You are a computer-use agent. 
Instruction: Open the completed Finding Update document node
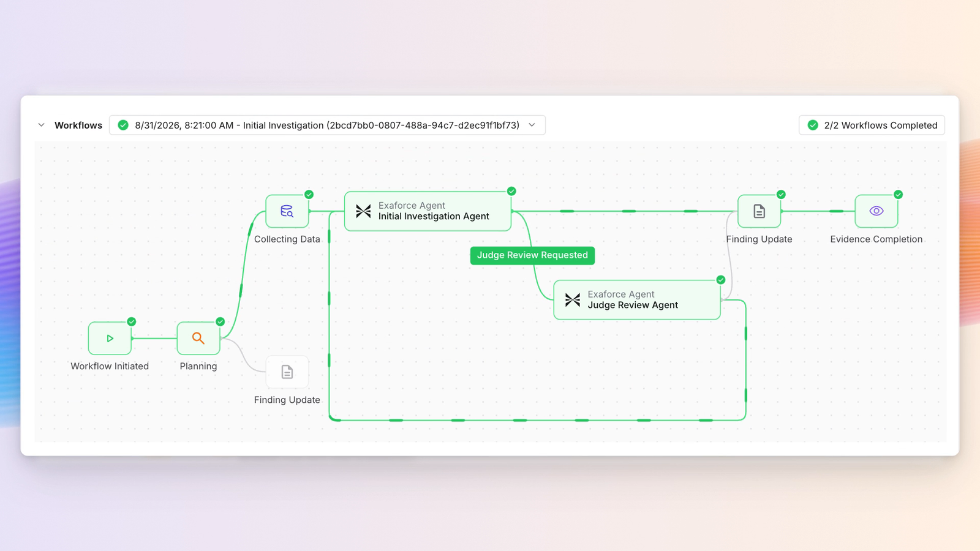759,211
